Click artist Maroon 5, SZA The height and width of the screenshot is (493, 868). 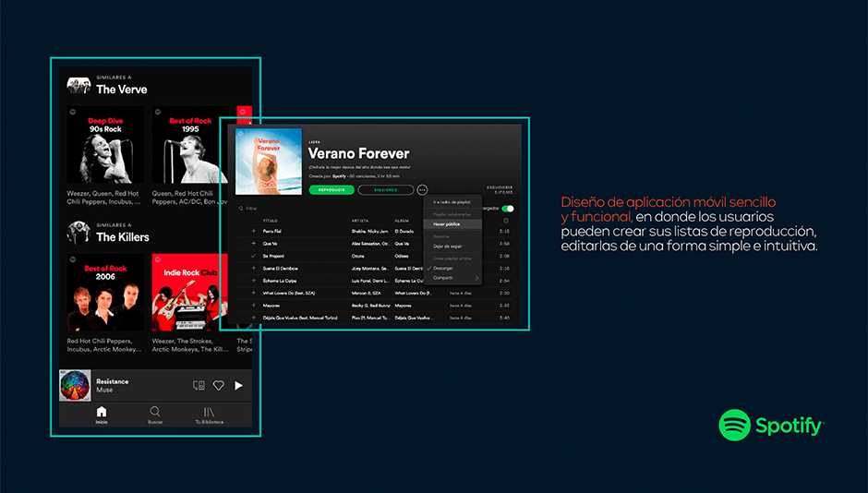coord(366,294)
